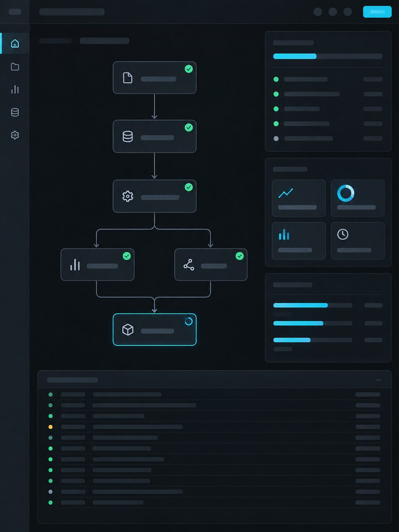Select the gray status dot in the bottom log list
Screen dimensions: 399x532
tap(50, 492)
